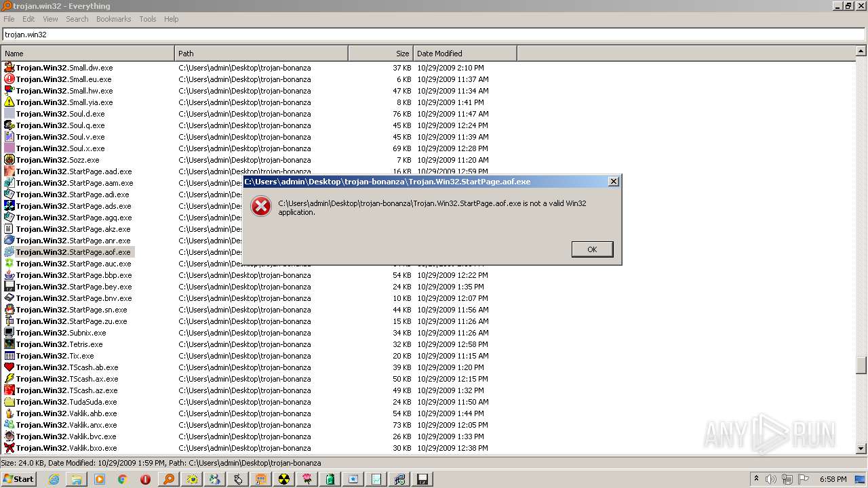Open the File menu

tap(9, 19)
